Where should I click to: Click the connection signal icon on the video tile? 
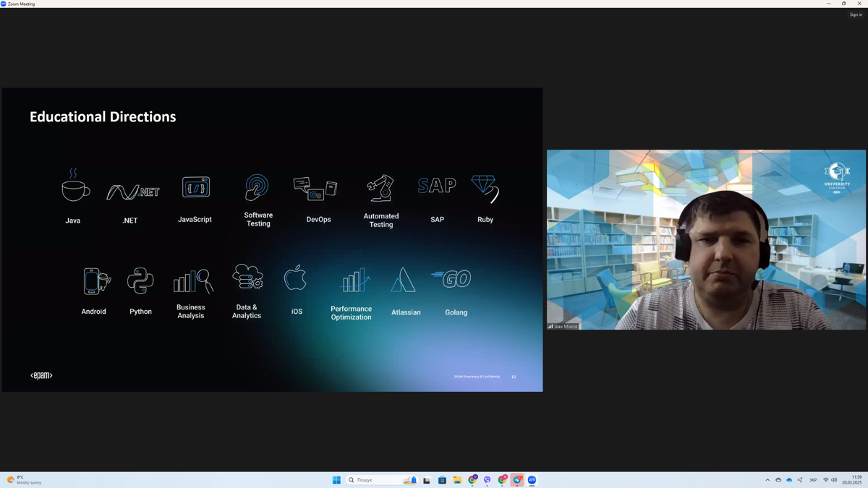550,327
